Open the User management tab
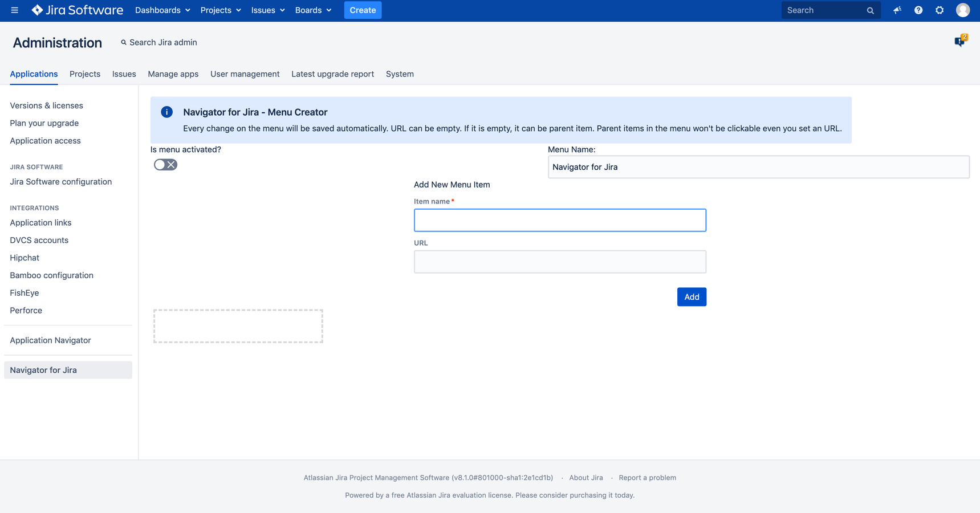 coord(245,74)
